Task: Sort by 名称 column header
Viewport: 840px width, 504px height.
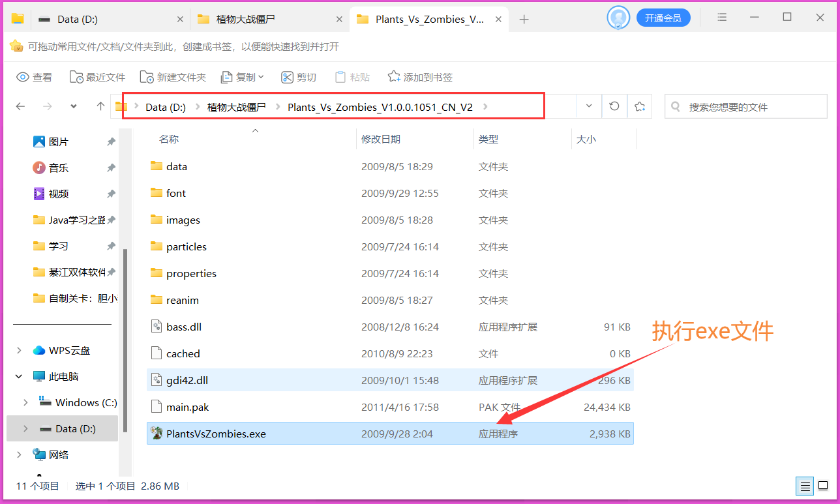Action: pyautogui.click(x=169, y=139)
